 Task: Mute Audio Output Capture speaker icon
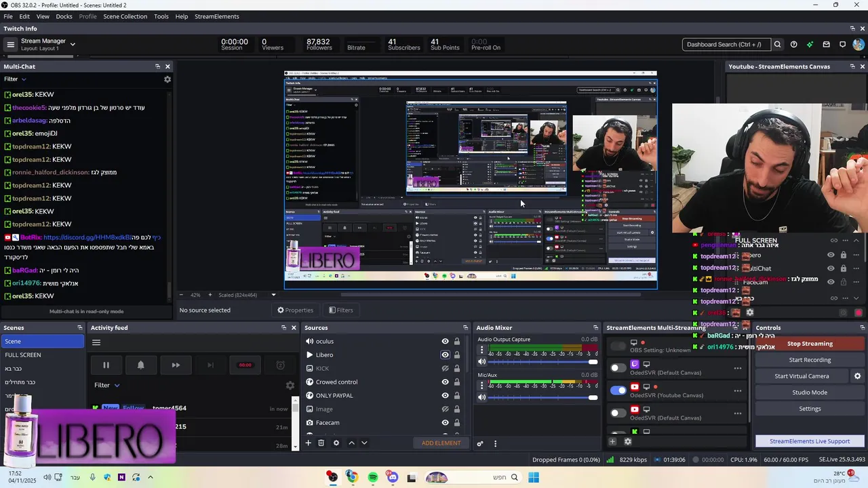(x=482, y=361)
